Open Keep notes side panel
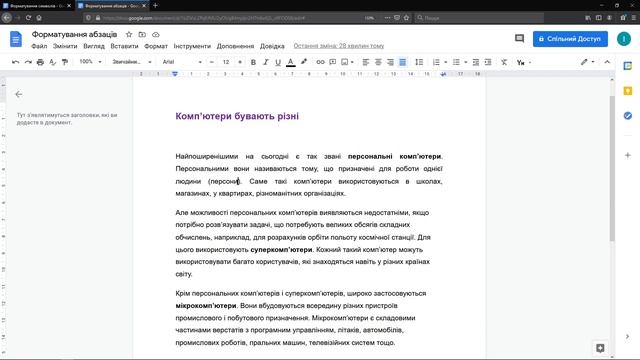 coord(628,91)
